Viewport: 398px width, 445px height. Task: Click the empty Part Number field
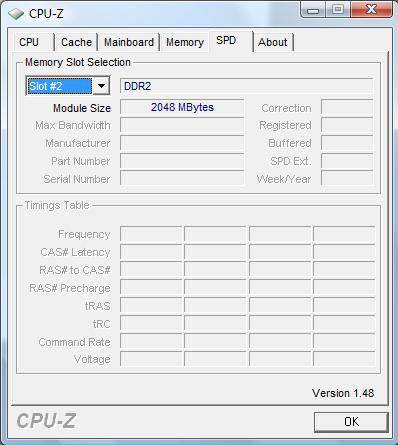coord(182,161)
